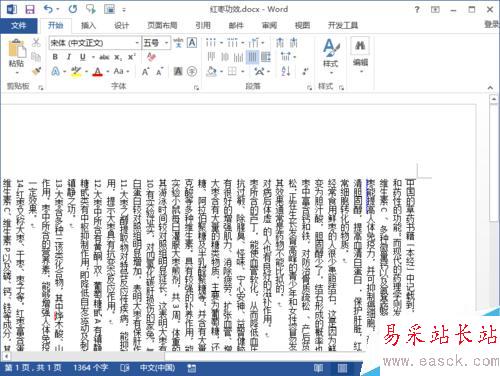Open Word help question mark
This screenshot has width=500, height=376.
(417, 10)
